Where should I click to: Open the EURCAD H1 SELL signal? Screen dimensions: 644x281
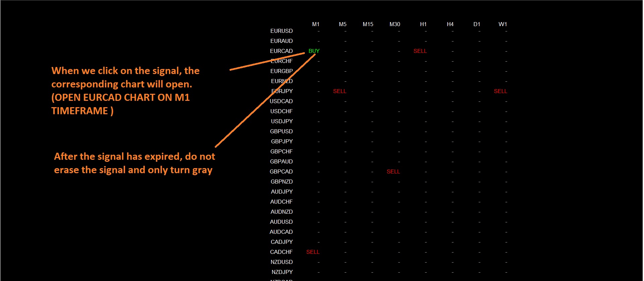coord(420,51)
